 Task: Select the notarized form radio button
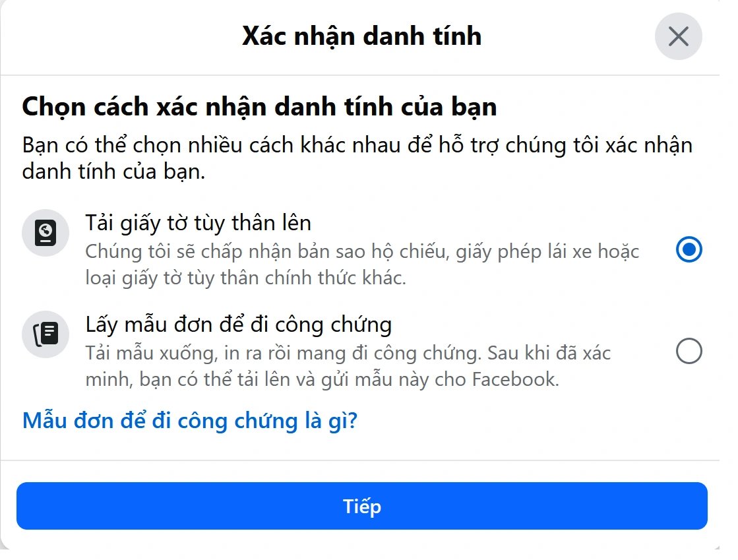689,352
